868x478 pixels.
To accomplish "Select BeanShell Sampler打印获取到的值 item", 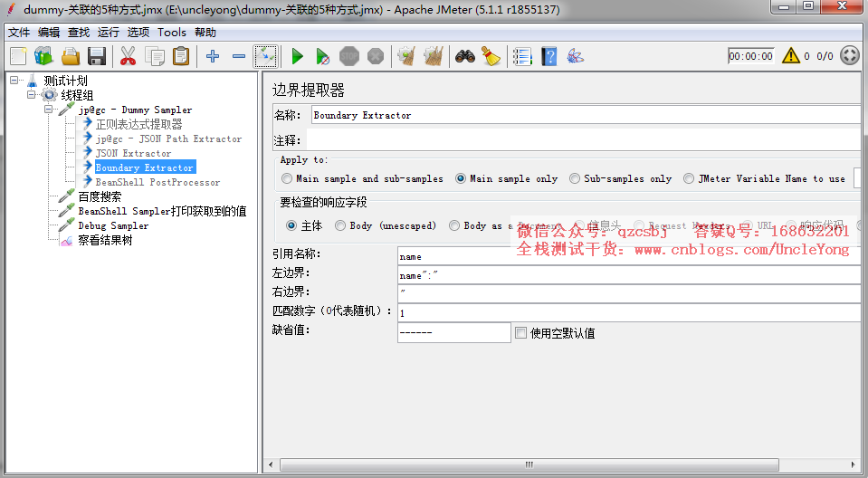I will click(x=162, y=210).
